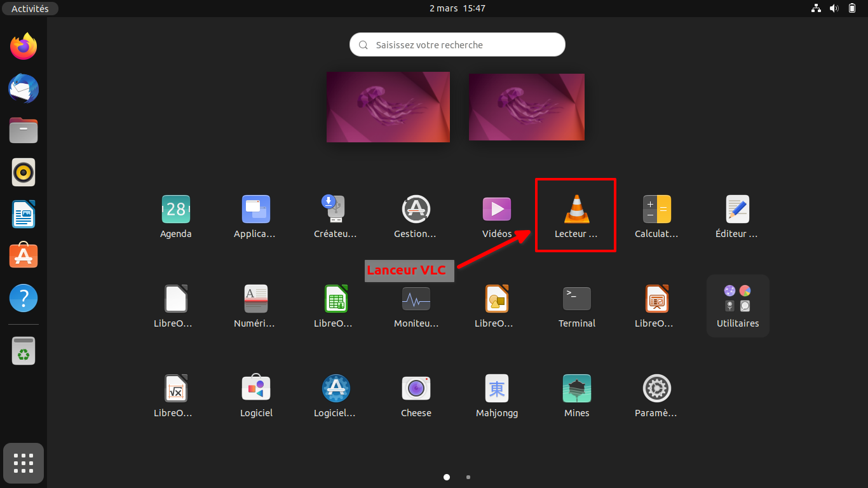Click the Show Applications grid button
Screen dimensions: 868x488
(23, 463)
